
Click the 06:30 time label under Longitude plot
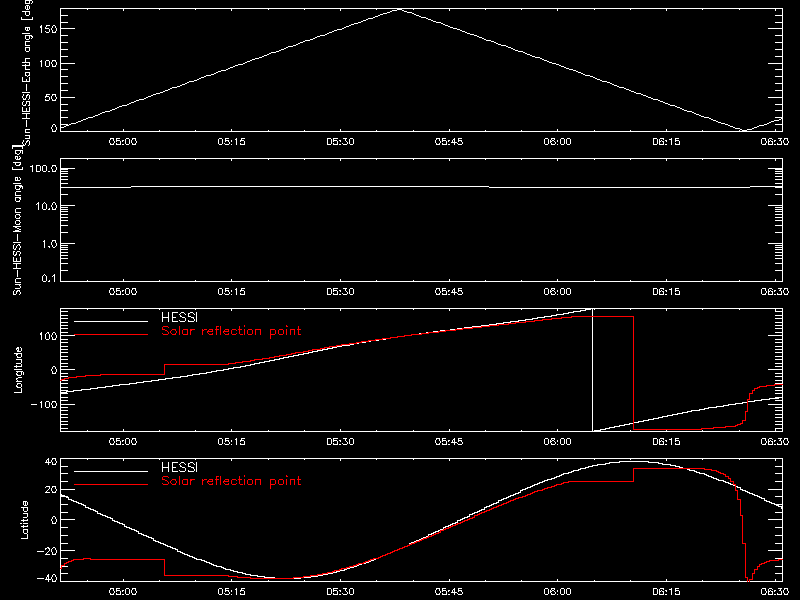tap(775, 442)
